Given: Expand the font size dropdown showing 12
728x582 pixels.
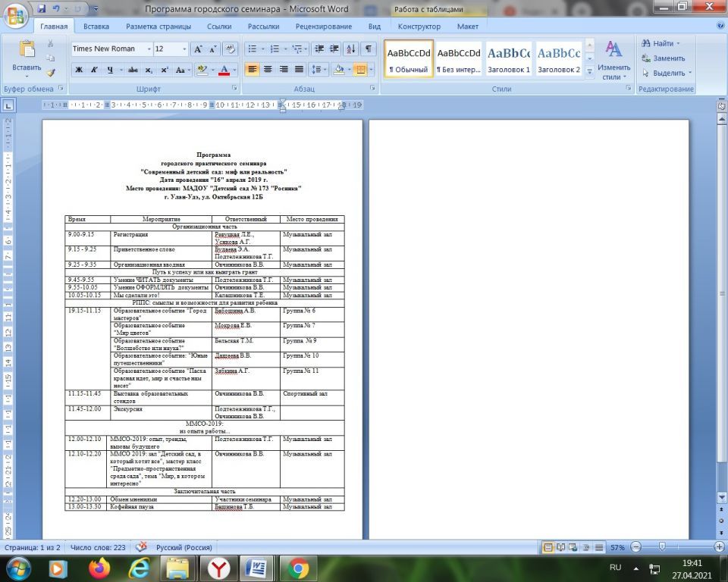Looking at the screenshot, I should [184, 48].
